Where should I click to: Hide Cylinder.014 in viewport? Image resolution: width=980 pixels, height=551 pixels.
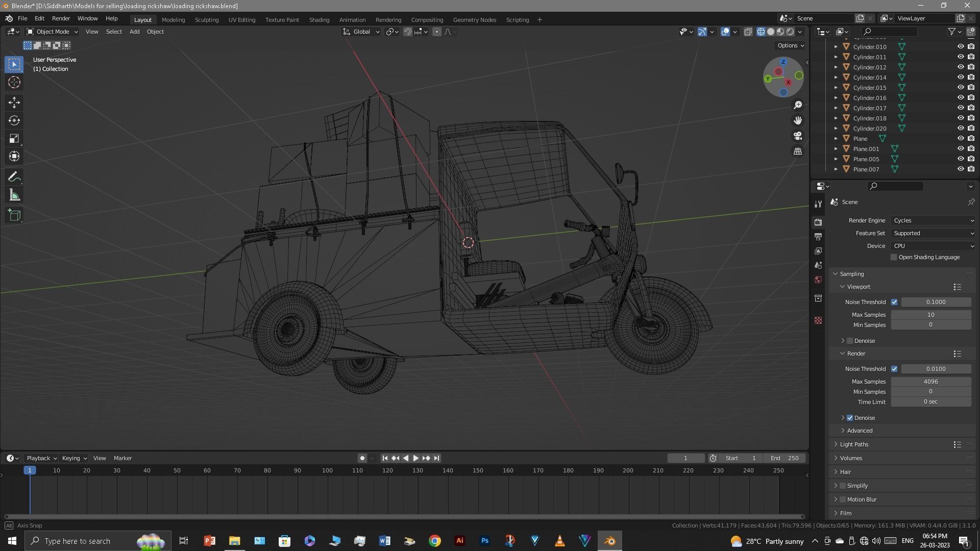point(960,77)
